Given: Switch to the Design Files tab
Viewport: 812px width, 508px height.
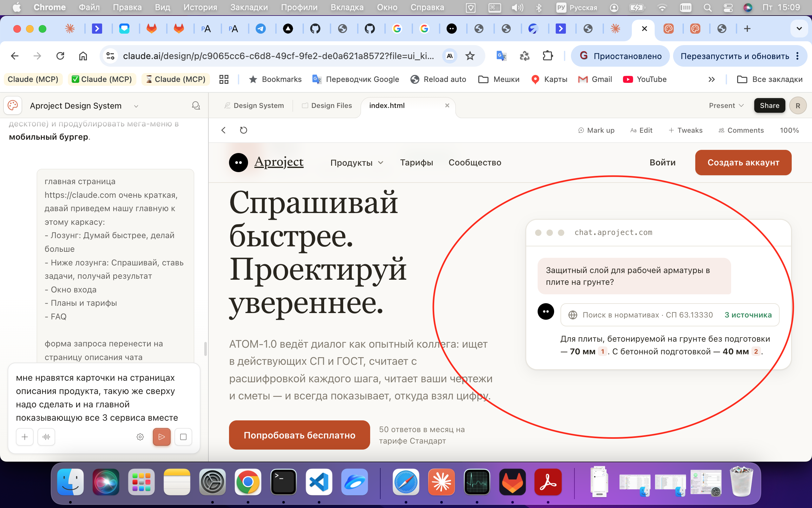Looking at the screenshot, I should point(327,105).
